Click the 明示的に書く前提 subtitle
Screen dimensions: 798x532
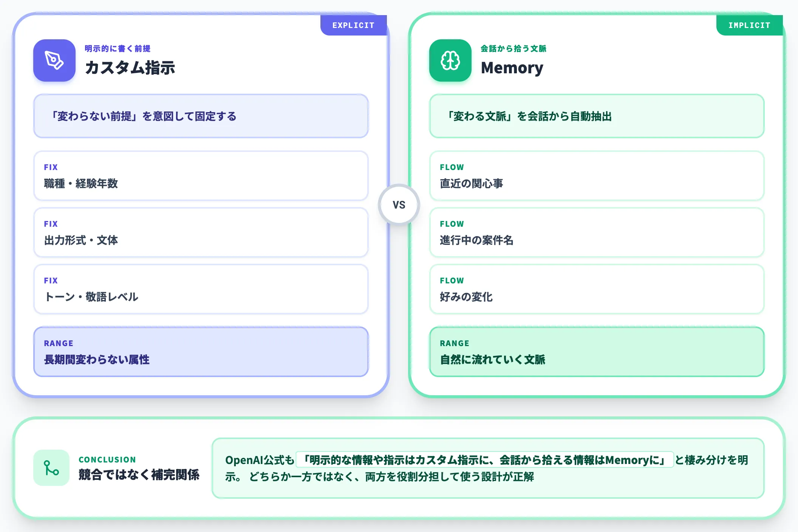point(118,49)
